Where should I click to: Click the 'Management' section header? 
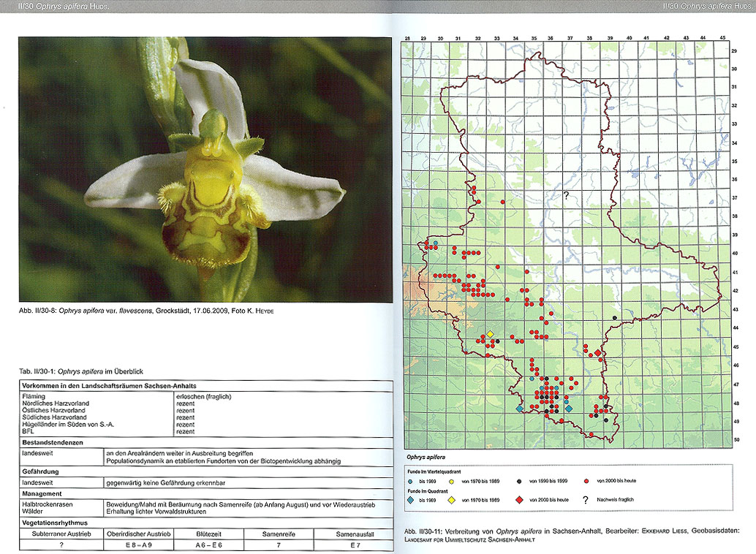click(x=42, y=494)
